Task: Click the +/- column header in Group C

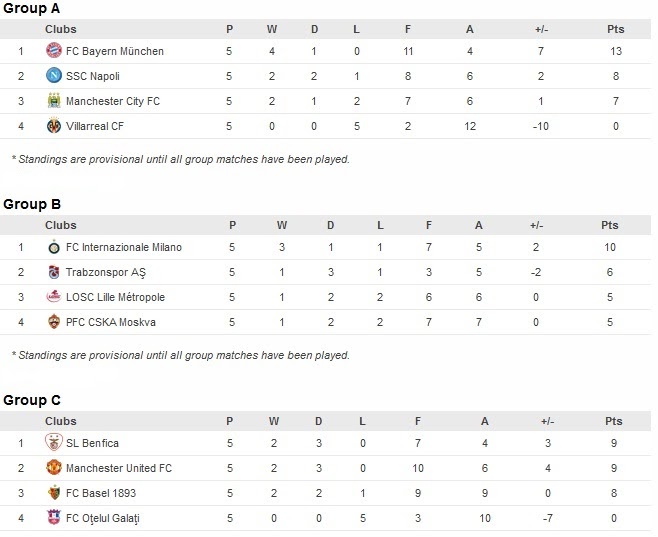Action: coord(547,421)
